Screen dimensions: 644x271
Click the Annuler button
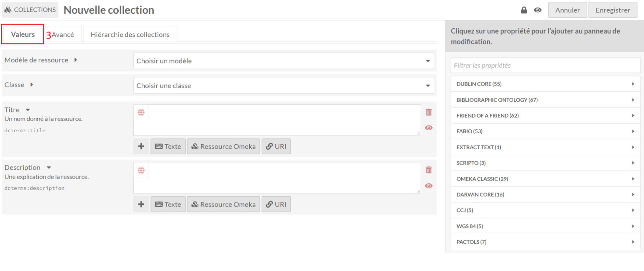(x=567, y=10)
